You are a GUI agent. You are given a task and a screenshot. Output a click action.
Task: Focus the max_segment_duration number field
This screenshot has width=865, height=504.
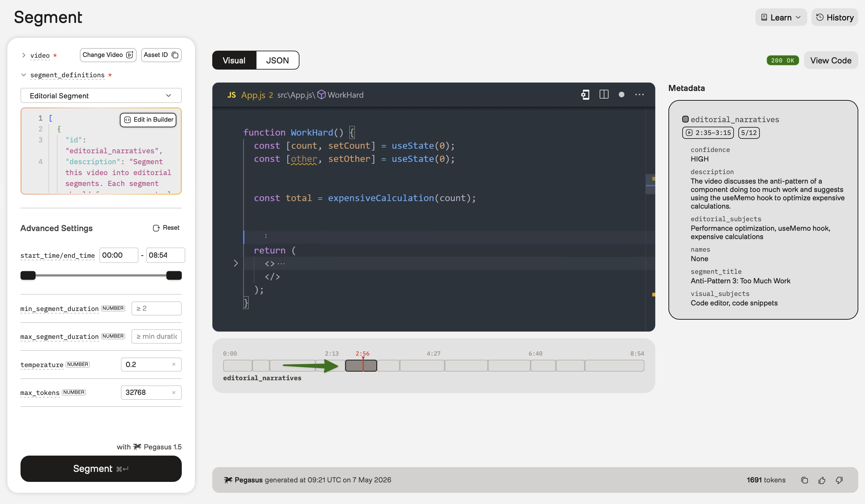[156, 336]
